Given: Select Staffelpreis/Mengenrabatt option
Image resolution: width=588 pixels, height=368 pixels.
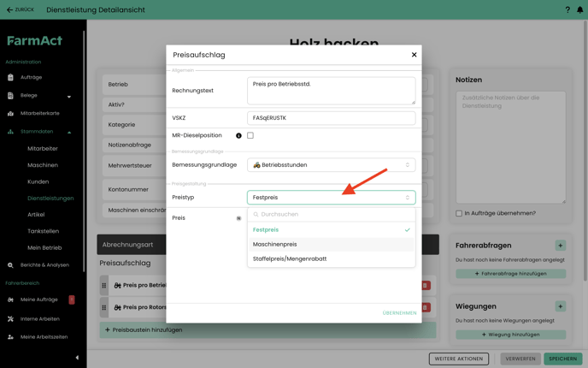Looking at the screenshot, I should tap(331, 258).
